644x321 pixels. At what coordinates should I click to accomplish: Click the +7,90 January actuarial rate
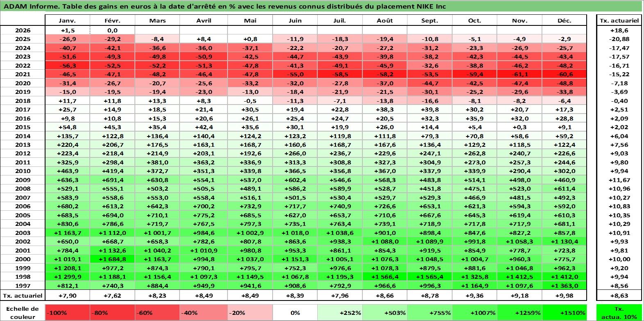click(68, 296)
